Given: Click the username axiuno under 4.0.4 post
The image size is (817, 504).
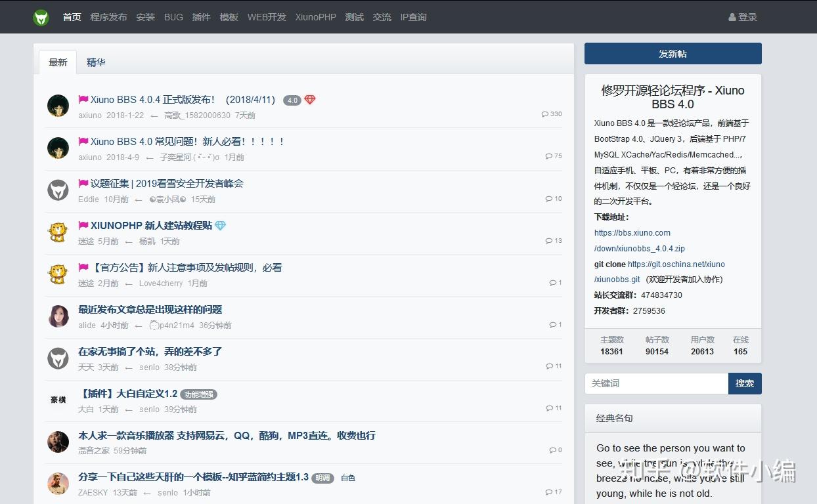Looking at the screenshot, I should click(90, 115).
